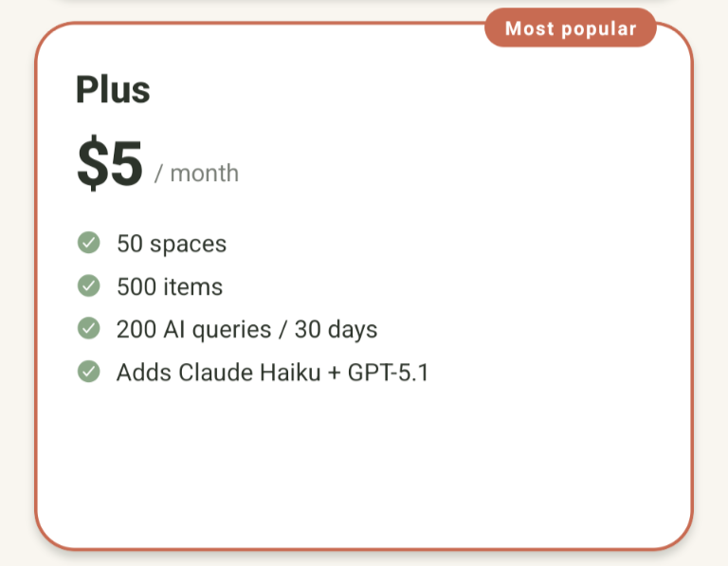Click the Most popular badge
Screen dimensions: 728x566
click(x=570, y=28)
